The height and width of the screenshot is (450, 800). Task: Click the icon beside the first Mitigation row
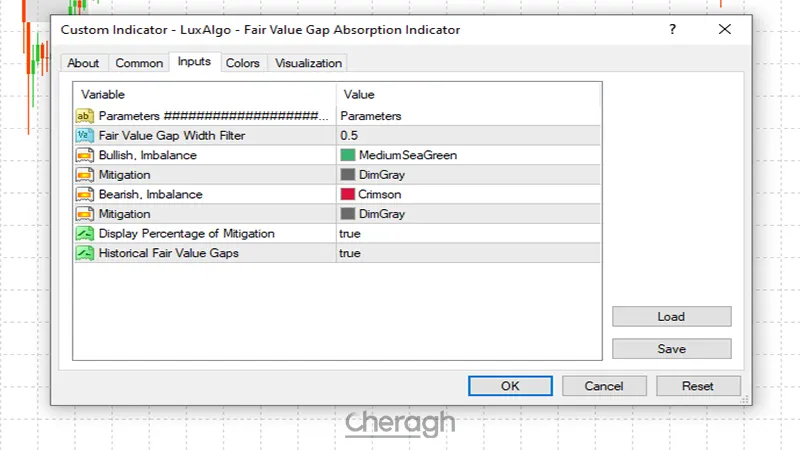click(x=85, y=174)
